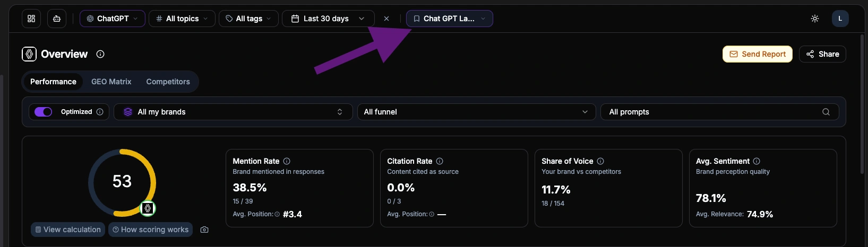Screen dimensions: 868x247
Task: Open user profile avatar L
Action: click(840, 19)
